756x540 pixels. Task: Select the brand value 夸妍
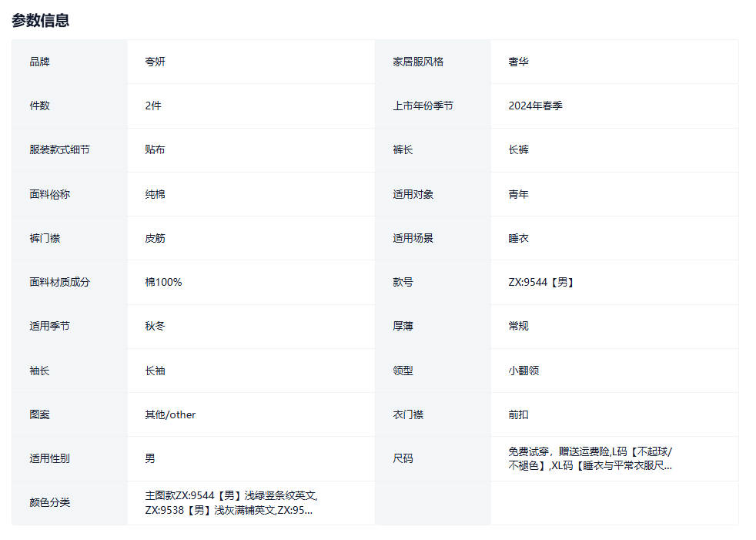(x=155, y=62)
